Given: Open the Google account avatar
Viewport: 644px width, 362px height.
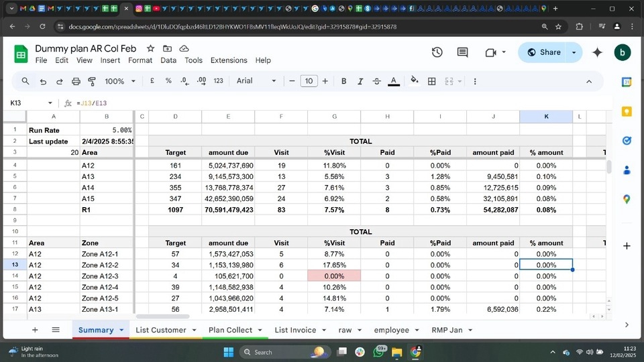Looking at the screenshot, I should tap(623, 52).
